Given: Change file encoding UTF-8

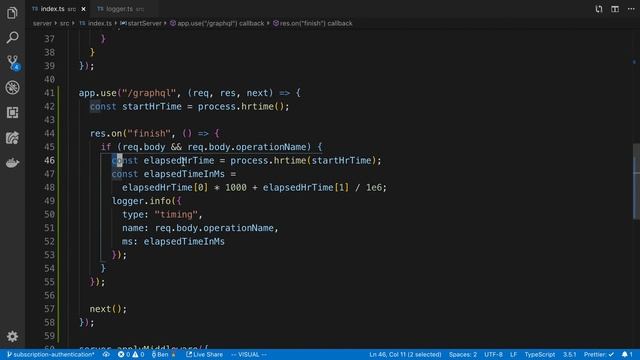Looking at the screenshot, I should [493, 354].
